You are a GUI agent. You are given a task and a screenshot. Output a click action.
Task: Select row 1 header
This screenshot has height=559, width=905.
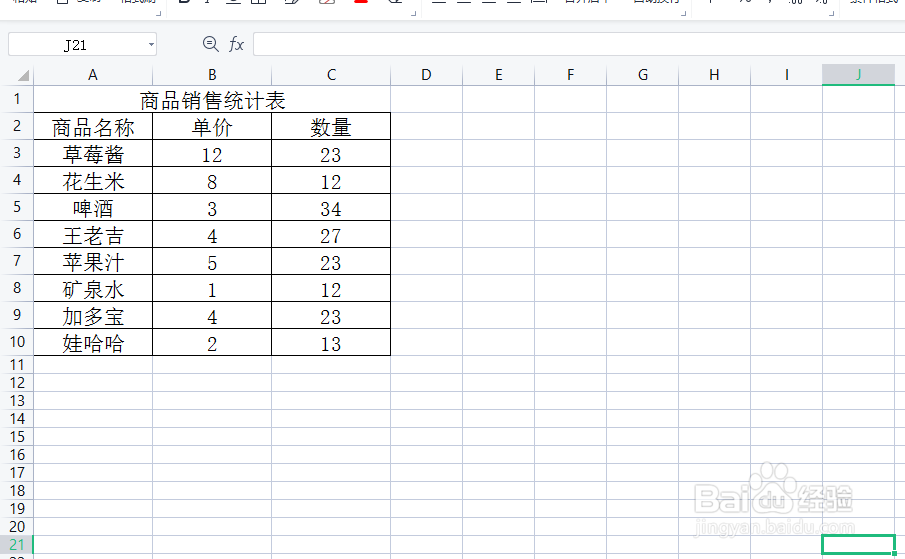pos(17,99)
